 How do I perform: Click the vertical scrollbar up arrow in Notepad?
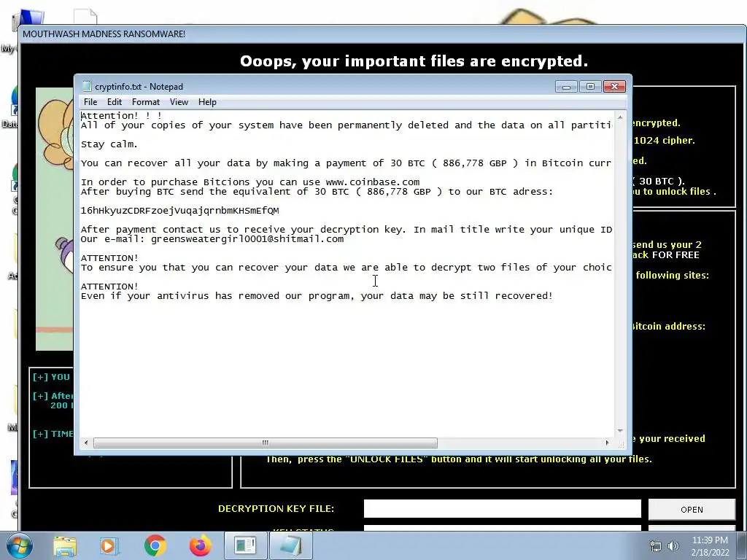620,117
